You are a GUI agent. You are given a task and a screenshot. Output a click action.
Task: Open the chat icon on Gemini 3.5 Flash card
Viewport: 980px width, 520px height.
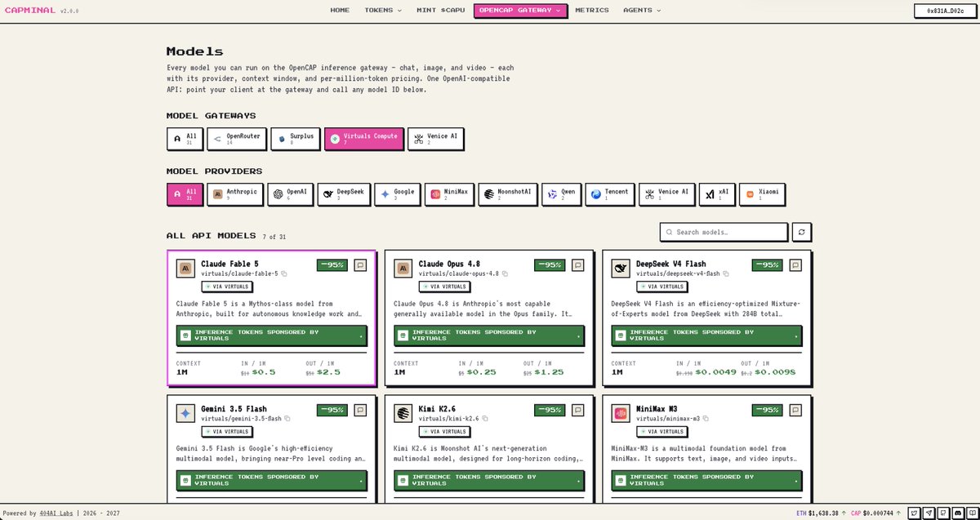360,409
